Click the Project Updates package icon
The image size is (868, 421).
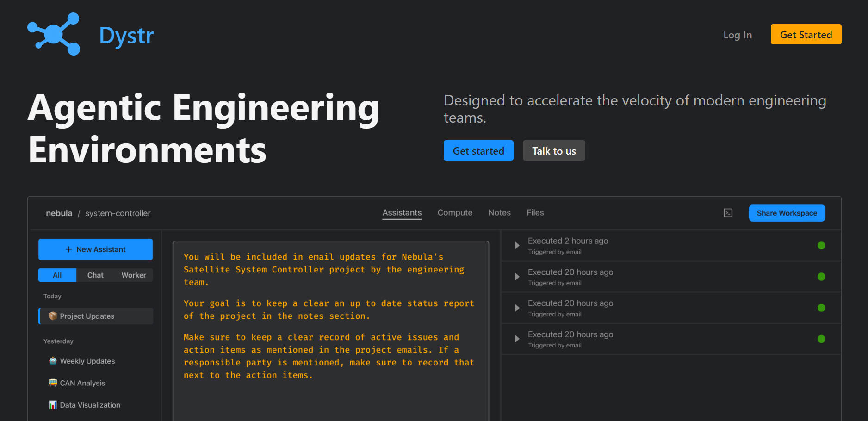pyautogui.click(x=53, y=316)
